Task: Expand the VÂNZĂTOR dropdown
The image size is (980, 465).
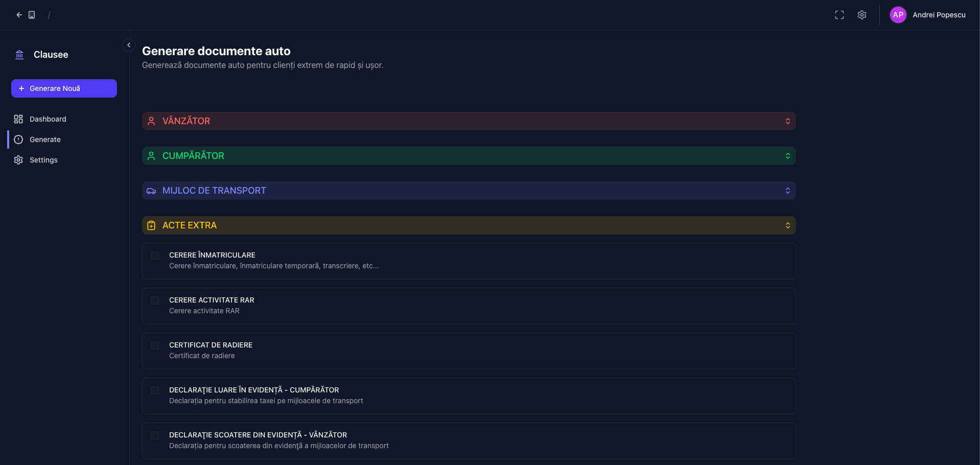Action: point(787,121)
